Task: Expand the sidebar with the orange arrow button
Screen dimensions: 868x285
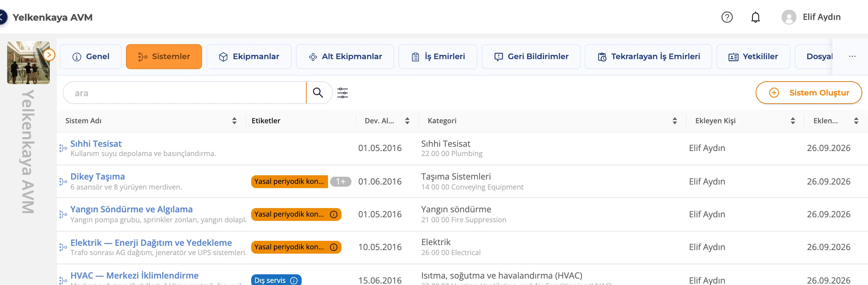Action: pos(49,55)
